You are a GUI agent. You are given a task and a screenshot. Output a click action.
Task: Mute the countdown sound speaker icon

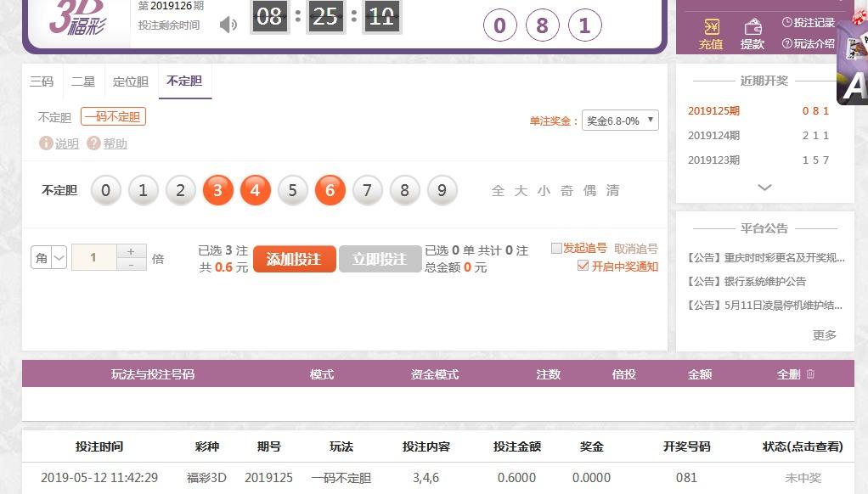(228, 25)
